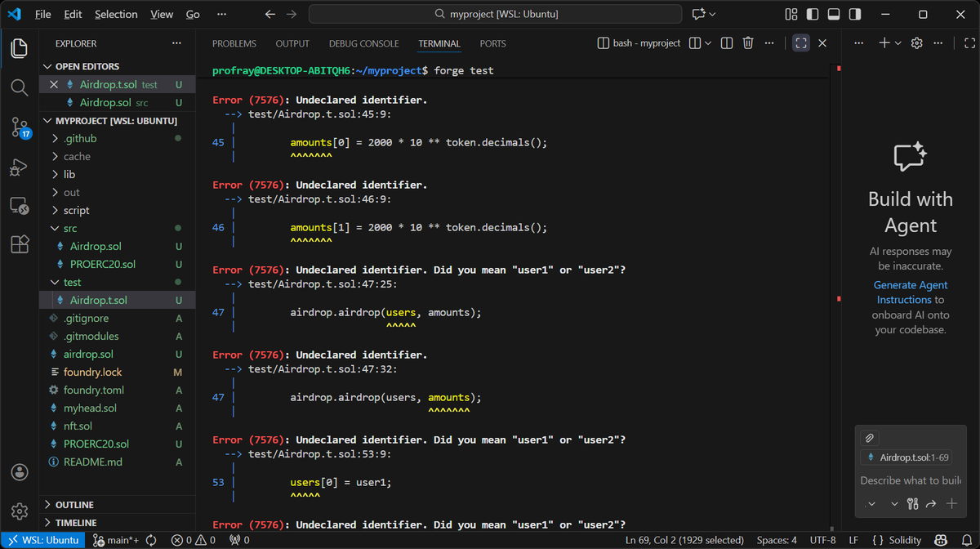Image resolution: width=980 pixels, height=549 pixels.
Task: Open Customize Layout icon in title bar
Action: tap(791, 14)
